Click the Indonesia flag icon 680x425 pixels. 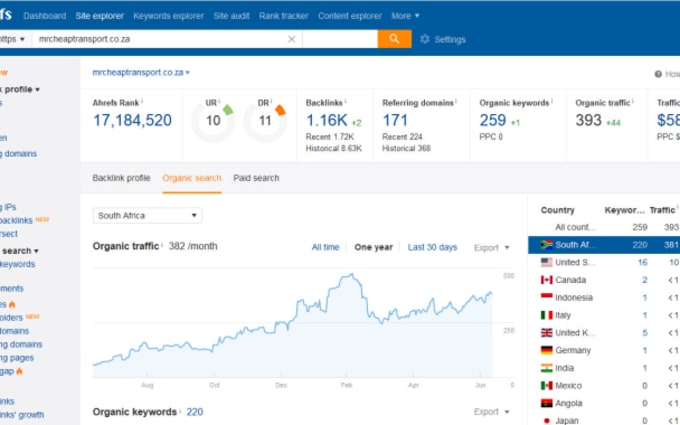546,297
